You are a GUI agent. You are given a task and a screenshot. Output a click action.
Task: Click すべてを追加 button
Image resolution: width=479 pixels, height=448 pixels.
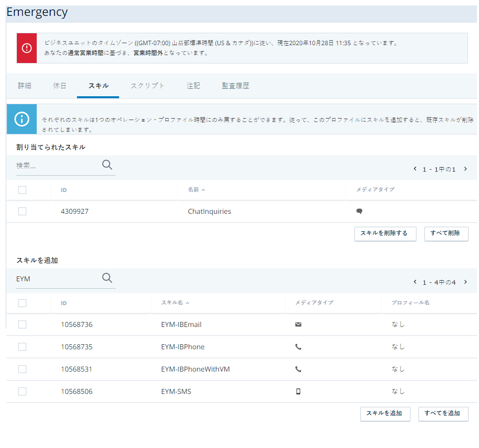[x=443, y=414]
